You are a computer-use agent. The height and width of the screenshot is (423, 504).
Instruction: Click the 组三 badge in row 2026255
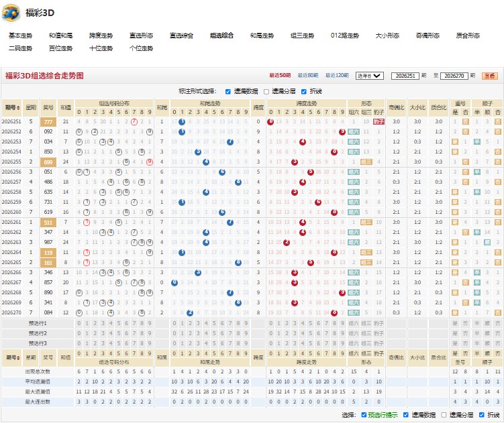(366, 162)
